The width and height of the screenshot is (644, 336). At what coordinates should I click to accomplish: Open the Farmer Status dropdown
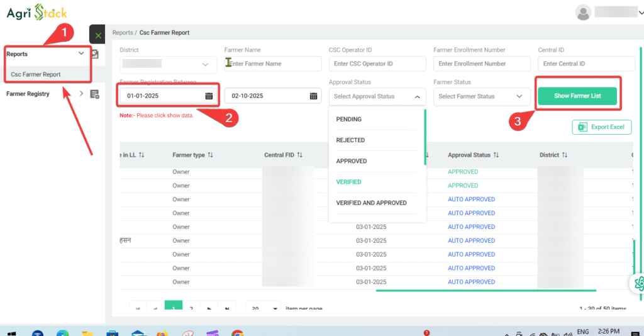481,96
